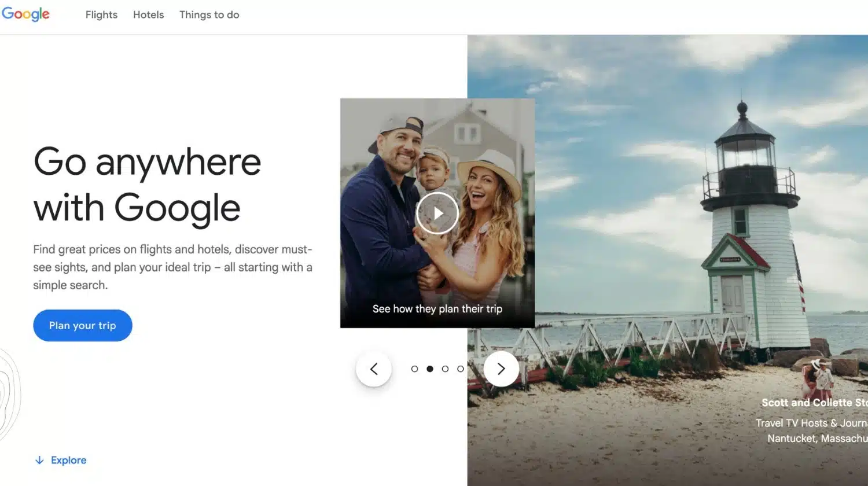Click the left carousel arrow
The width and height of the screenshot is (868, 486).
[x=374, y=369]
